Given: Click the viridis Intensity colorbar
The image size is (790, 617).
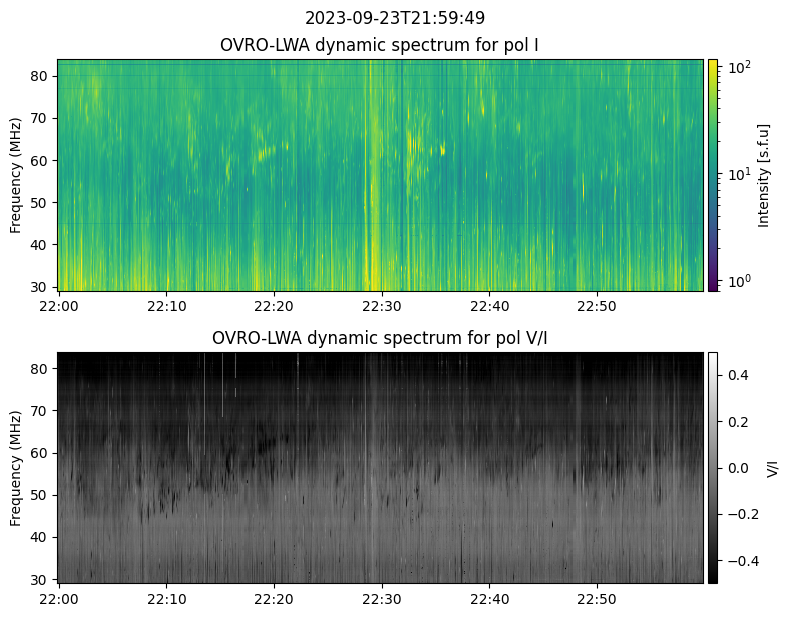Looking at the screenshot, I should [x=713, y=175].
